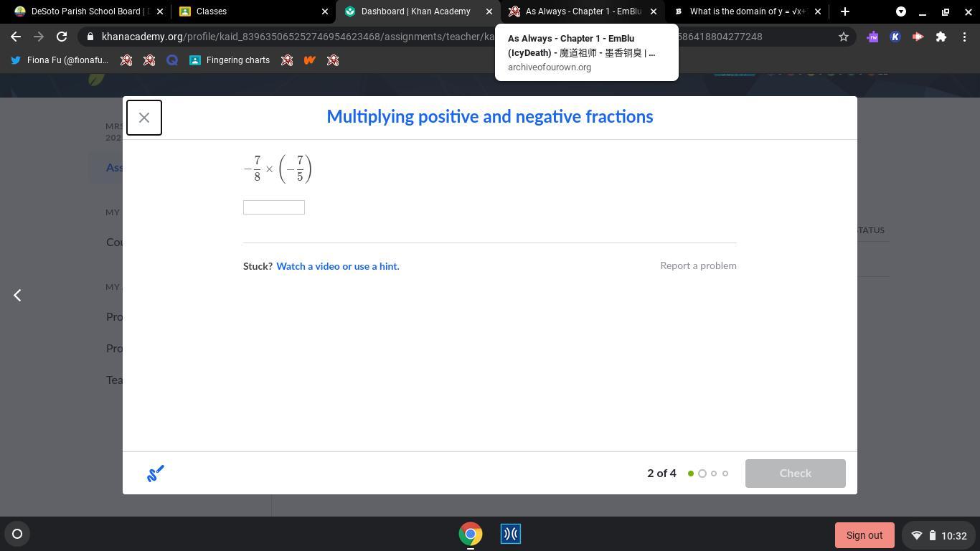980x551 pixels.
Task: Open the tab search dropdown arrow
Action: pyautogui.click(x=901, y=11)
